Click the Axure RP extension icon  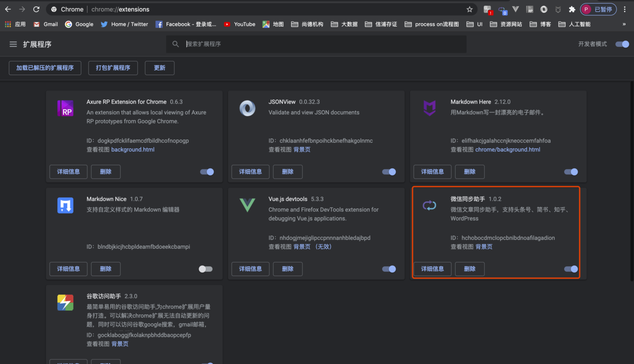pyautogui.click(x=65, y=108)
